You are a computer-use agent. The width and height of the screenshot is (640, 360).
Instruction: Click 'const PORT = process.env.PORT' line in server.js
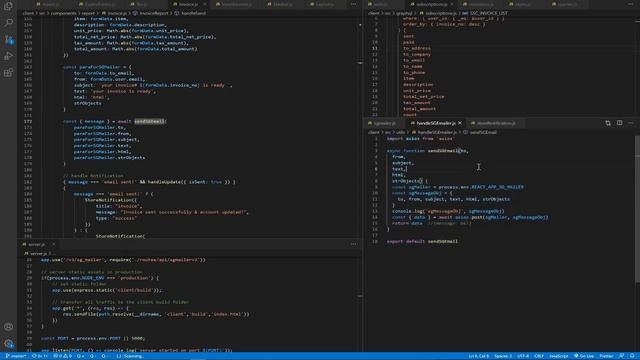click(93, 338)
